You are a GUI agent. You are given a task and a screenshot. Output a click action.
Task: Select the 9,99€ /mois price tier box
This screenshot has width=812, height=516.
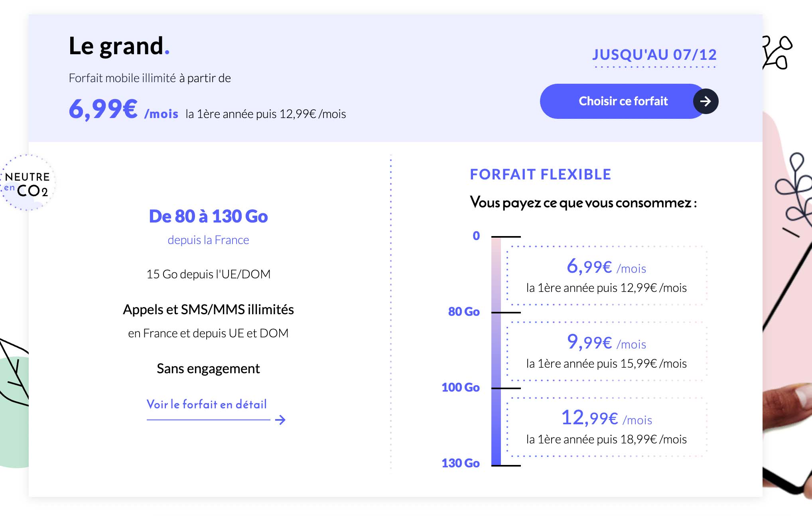click(607, 351)
